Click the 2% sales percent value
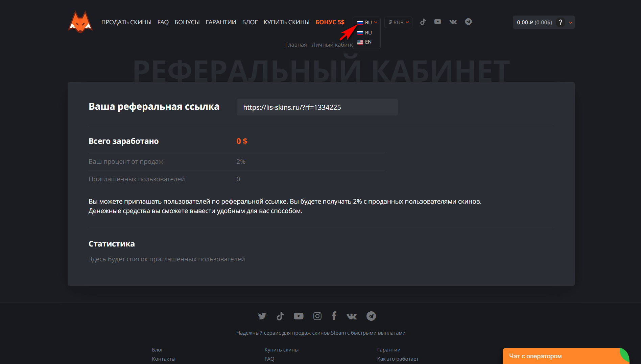 pos(241,162)
